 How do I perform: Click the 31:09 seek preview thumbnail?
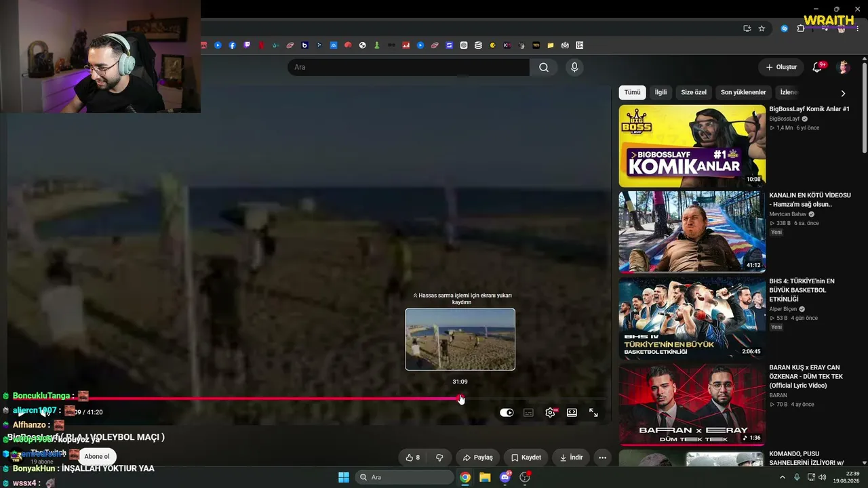click(x=460, y=340)
